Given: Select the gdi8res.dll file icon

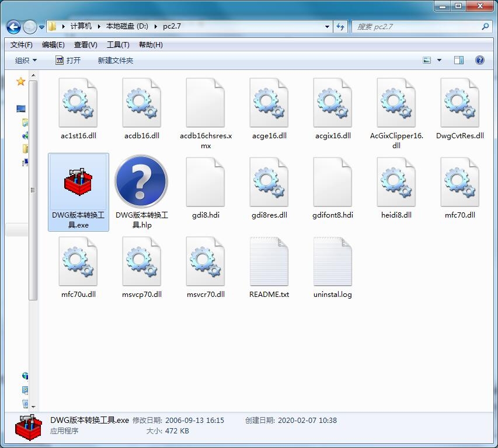Looking at the screenshot, I should click(269, 182).
